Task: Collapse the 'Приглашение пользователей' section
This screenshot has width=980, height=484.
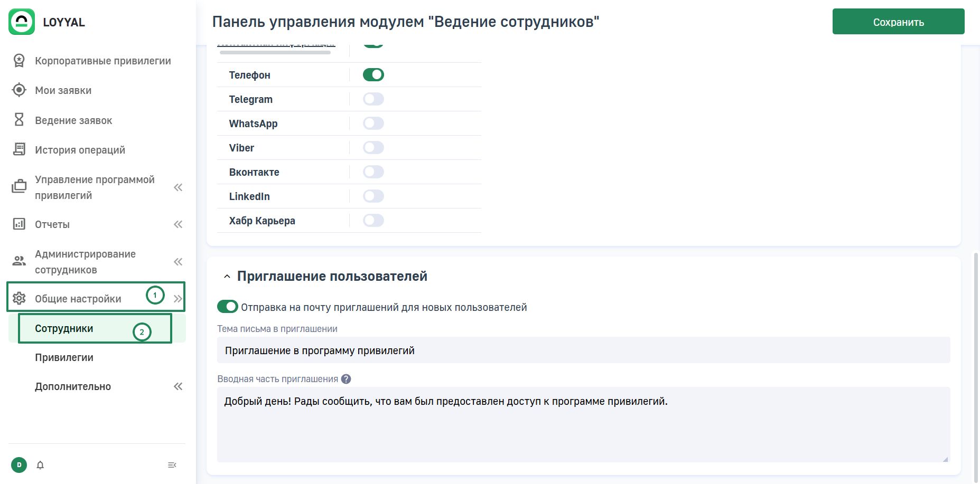Action: pos(227,277)
